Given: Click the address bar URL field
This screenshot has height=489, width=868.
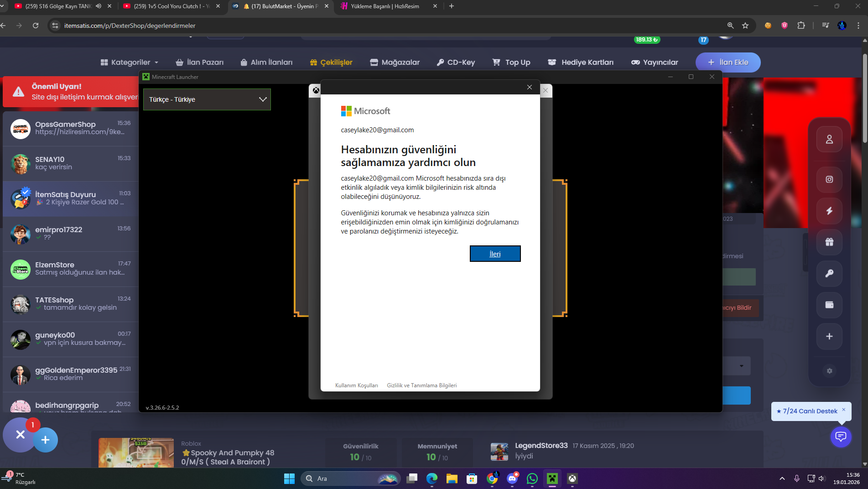Looking at the screenshot, I should (392, 26).
